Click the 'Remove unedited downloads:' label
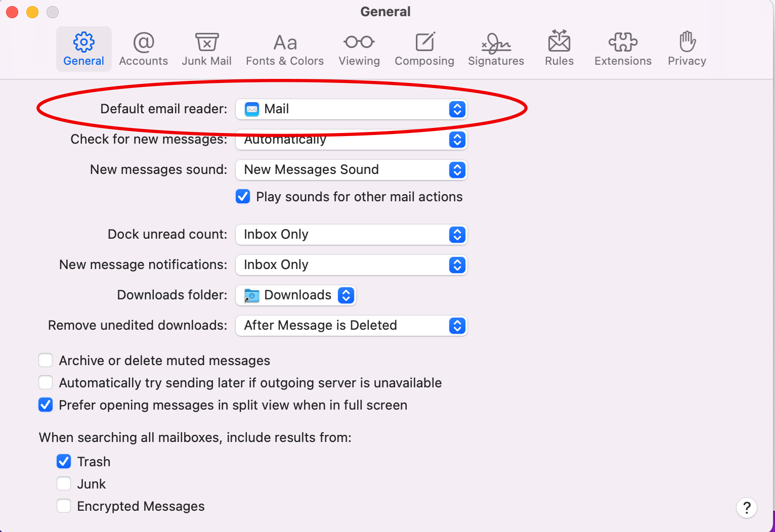 point(138,325)
